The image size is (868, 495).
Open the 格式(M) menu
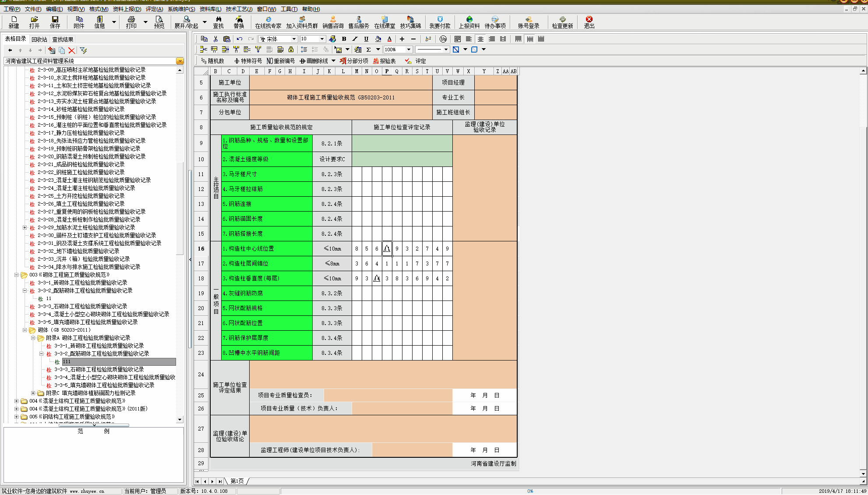click(x=99, y=9)
